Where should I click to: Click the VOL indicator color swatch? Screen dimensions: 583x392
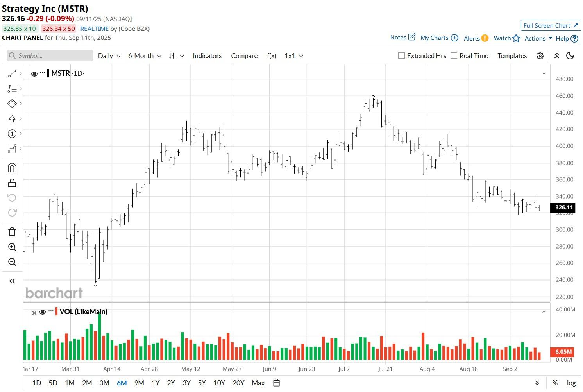pyautogui.click(x=57, y=312)
